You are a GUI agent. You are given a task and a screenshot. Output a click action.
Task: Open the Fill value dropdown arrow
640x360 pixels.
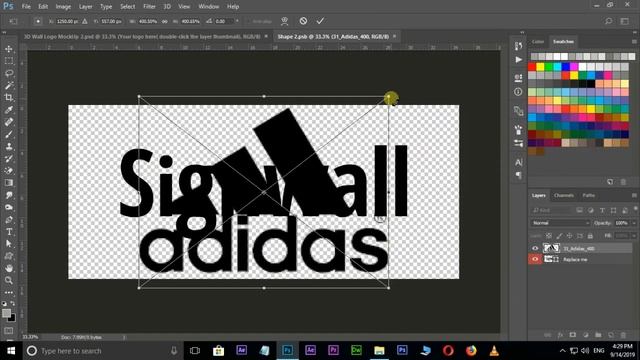634,236
